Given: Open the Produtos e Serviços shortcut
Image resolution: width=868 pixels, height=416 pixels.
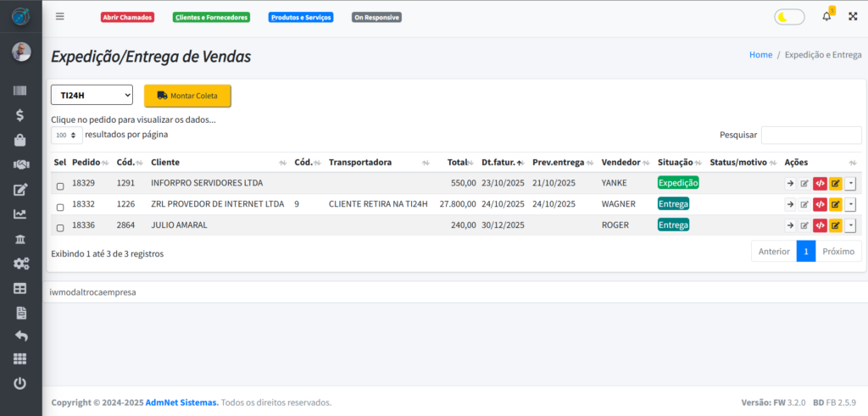Looking at the screenshot, I should click(300, 17).
